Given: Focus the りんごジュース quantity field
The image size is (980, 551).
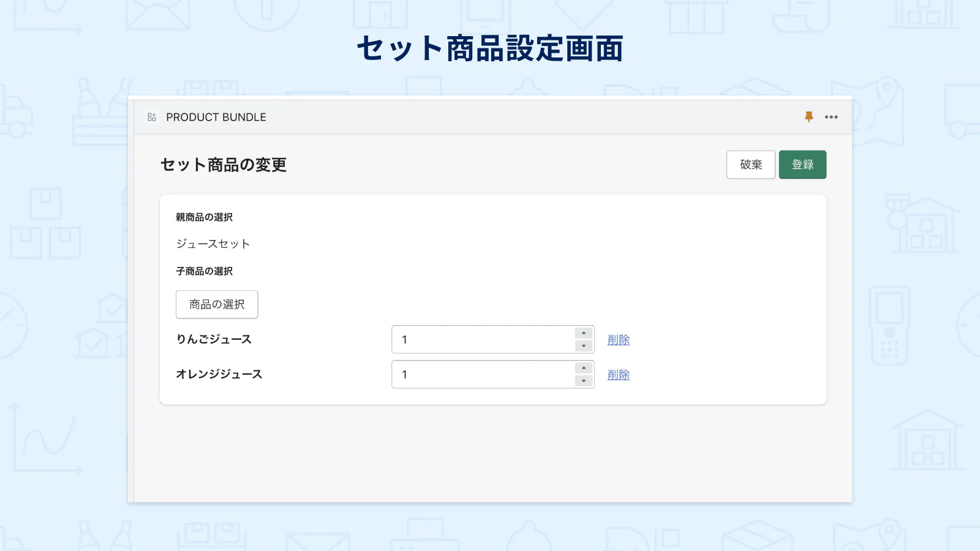Looking at the screenshot, I should tap(483, 340).
